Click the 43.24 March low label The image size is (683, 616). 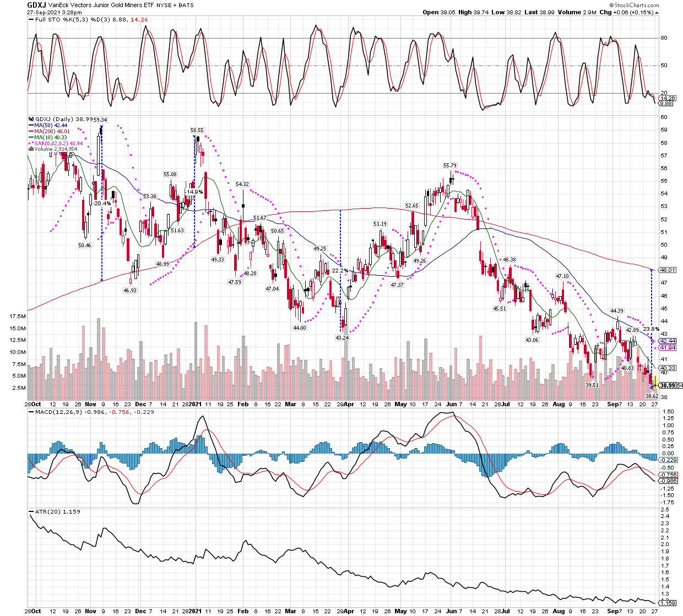click(342, 337)
